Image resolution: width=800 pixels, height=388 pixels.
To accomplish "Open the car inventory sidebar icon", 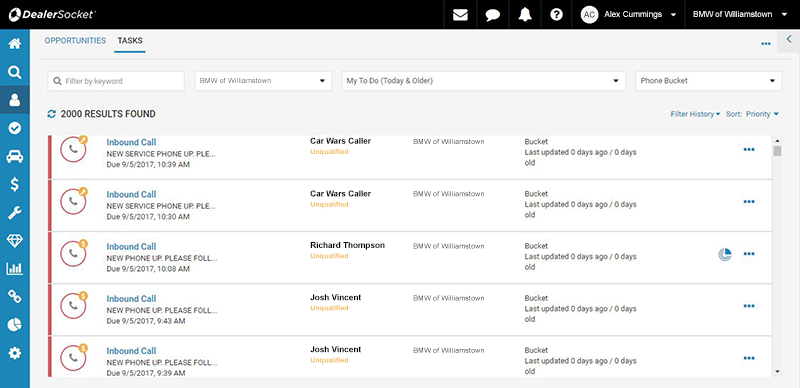I will pos(15,156).
